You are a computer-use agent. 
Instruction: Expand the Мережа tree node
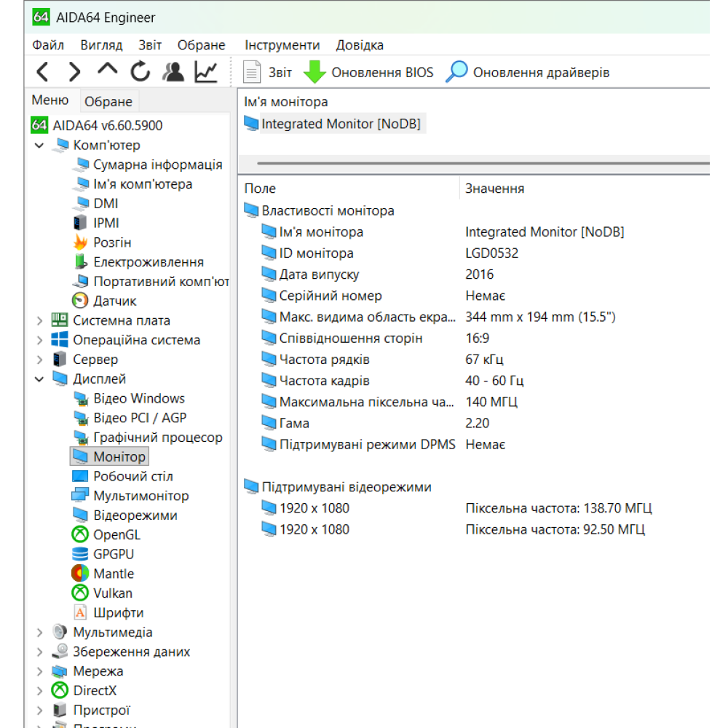point(39,671)
